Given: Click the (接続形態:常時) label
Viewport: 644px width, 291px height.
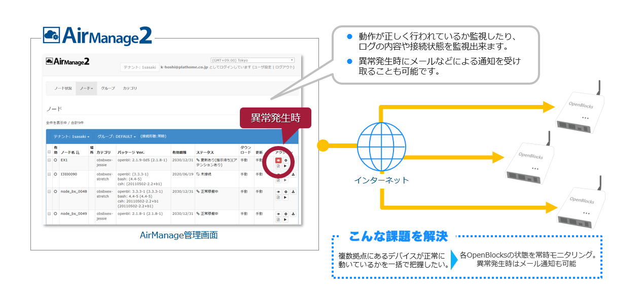Looking at the screenshot, I should click(x=153, y=136).
